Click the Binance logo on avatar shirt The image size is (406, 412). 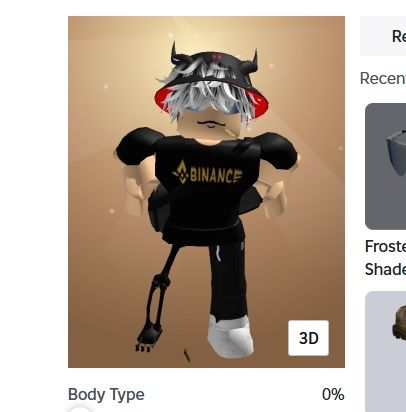click(x=207, y=173)
